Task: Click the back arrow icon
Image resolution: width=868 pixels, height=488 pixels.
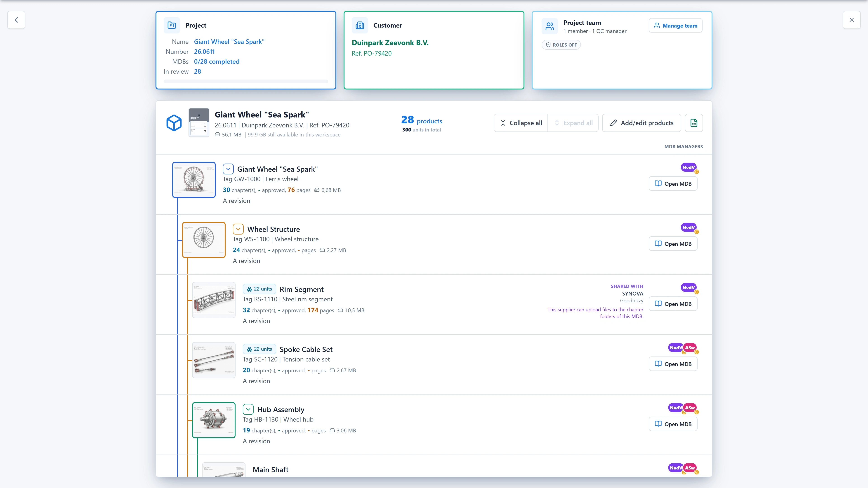Action: (16, 20)
